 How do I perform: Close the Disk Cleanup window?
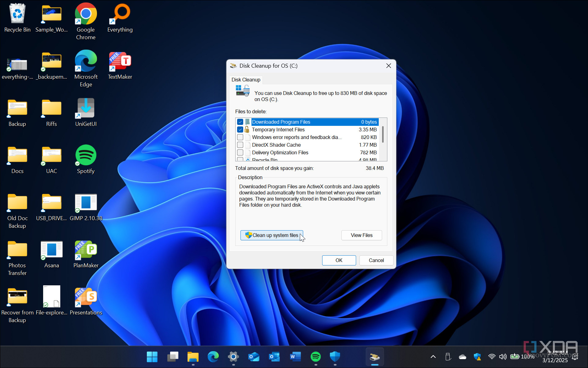(389, 66)
